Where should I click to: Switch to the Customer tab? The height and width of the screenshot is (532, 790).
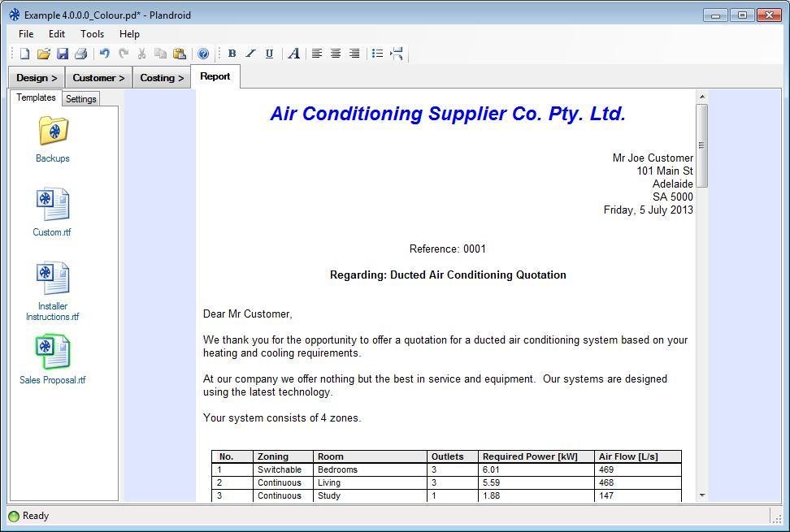[99, 77]
